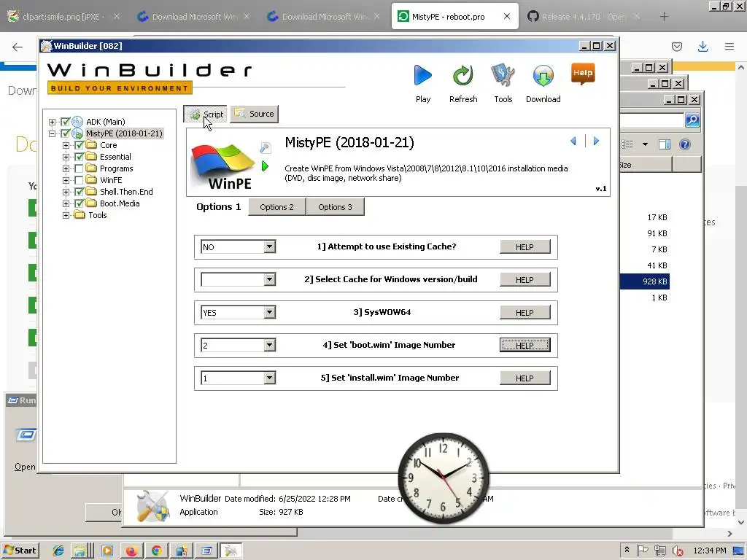
Task: Go to next script with right arrow
Action: pyautogui.click(x=596, y=141)
